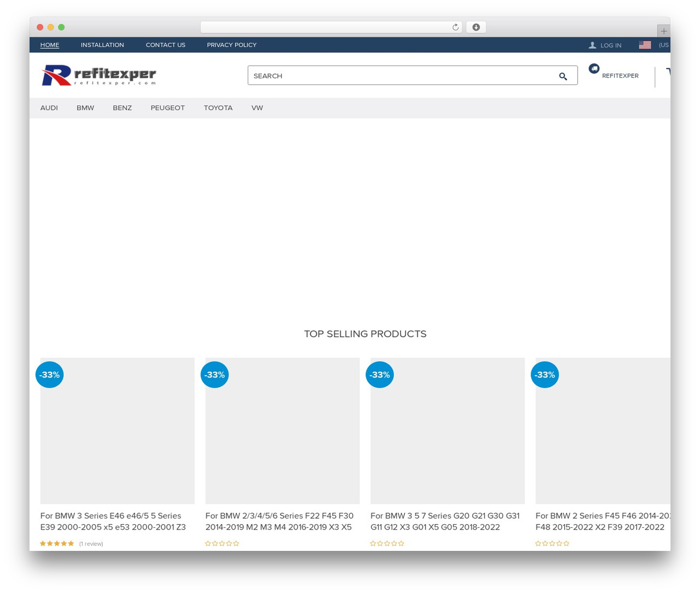Select the Peugeot category
The image size is (700, 593).
coord(168,108)
